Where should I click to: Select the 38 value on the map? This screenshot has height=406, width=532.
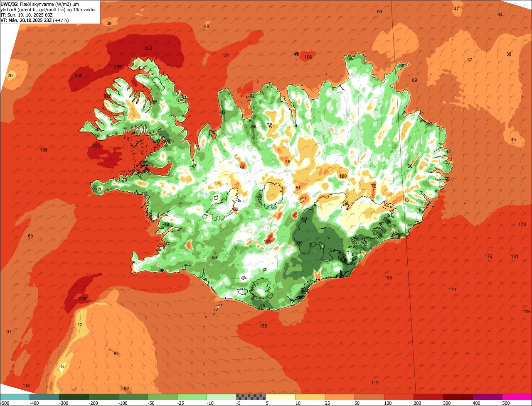coord(509,54)
